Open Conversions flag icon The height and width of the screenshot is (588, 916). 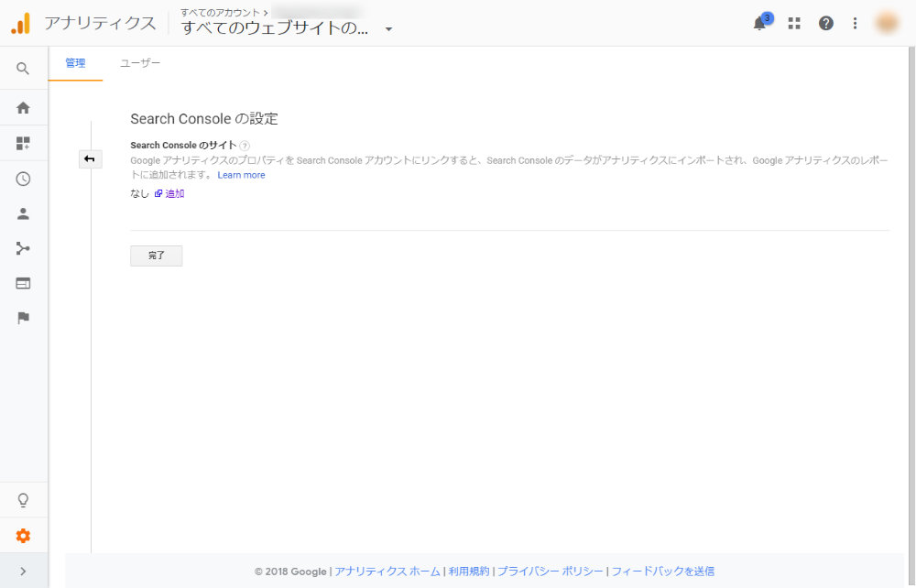tap(23, 318)
